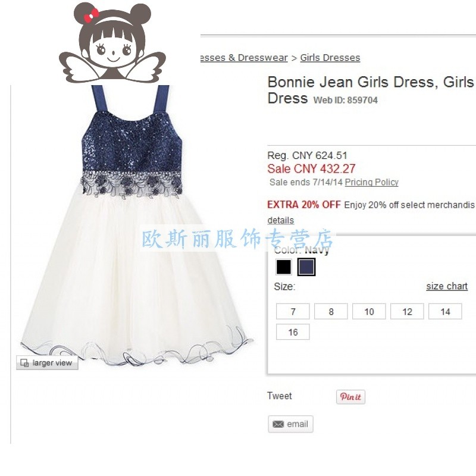Choose size 12
Screen dimensions: 476x476
pos(407,311)
